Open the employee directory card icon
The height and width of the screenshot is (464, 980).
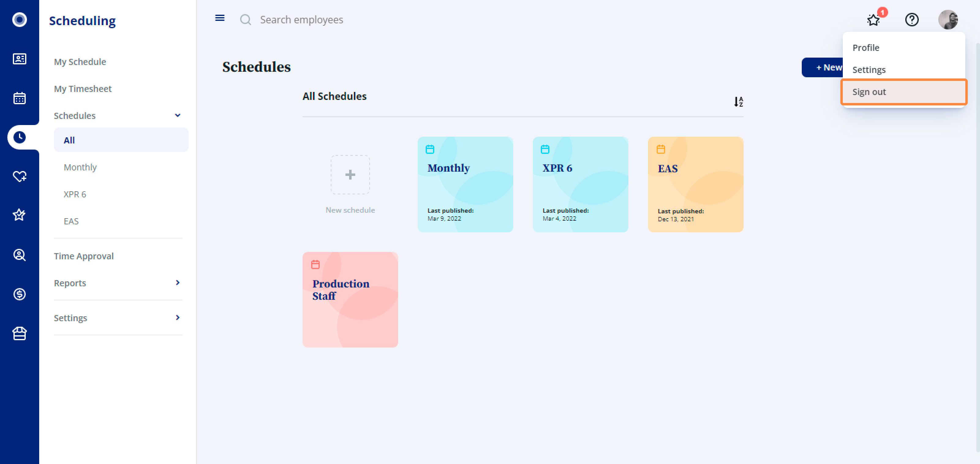(19, 59)
